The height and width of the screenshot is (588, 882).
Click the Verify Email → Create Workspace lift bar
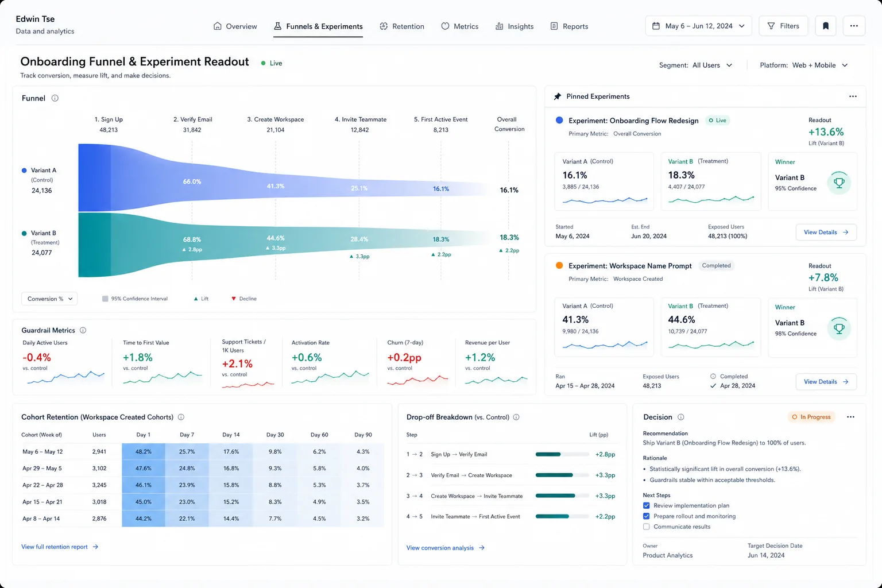point(562,475)
